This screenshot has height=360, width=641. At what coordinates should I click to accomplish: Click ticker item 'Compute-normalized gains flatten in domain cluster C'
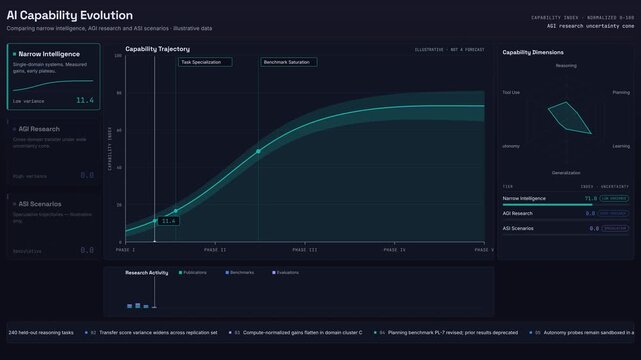tap(303, 333)
